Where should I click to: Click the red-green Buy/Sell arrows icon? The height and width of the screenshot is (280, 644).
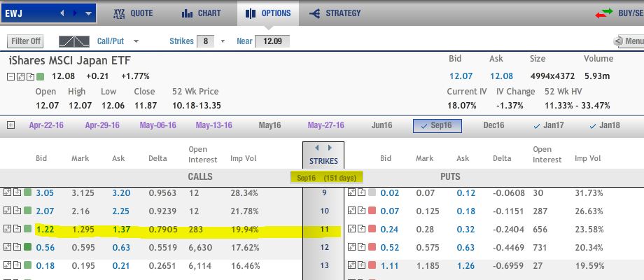coord(603,13)
